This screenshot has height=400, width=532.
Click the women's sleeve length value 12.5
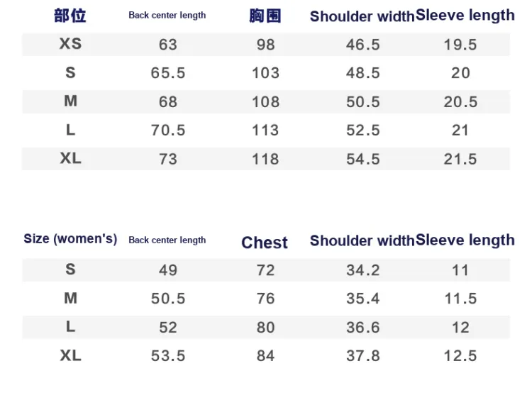(460, 356)
